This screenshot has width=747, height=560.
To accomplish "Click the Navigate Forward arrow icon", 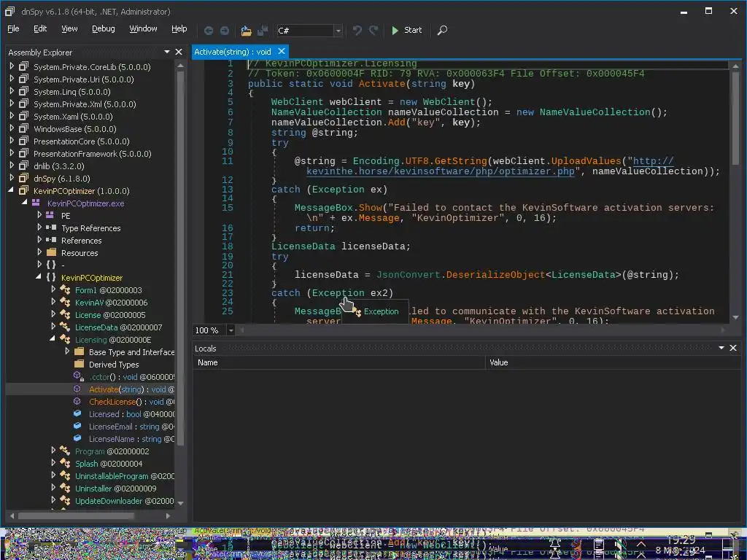I will pyautogui.click(x=225, y=30).
